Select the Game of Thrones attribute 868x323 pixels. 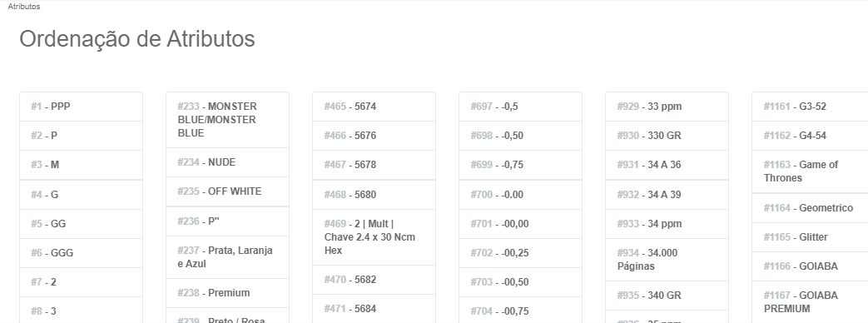(810, 171)
